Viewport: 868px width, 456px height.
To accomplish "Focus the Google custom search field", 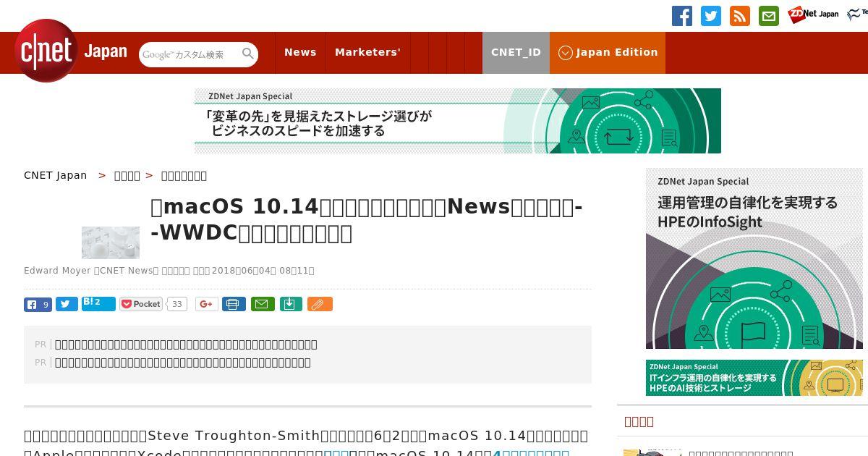I will pos(190,54).
